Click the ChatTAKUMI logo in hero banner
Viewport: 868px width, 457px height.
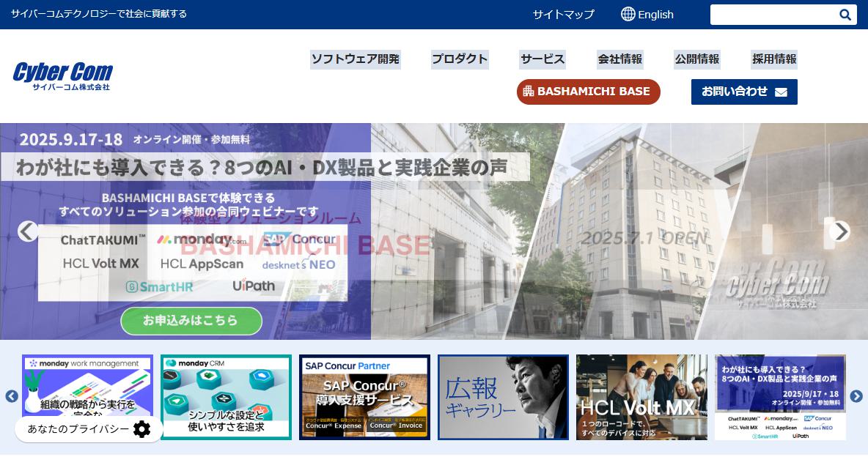tap(103, 239)
